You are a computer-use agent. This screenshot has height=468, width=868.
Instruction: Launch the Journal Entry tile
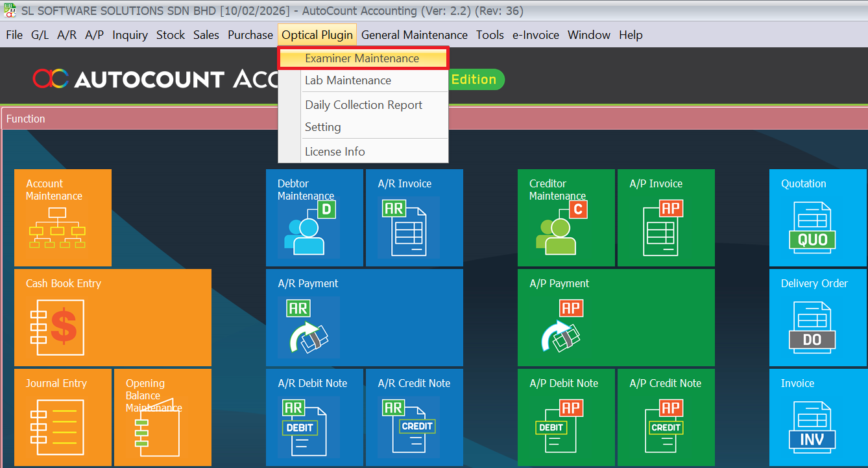(x=62, y=417)
